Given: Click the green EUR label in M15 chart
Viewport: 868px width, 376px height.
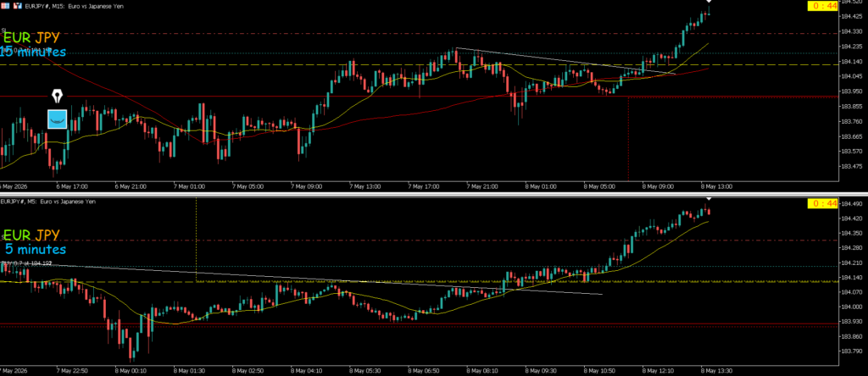Looking at the screenshot, I should [17, 38].
